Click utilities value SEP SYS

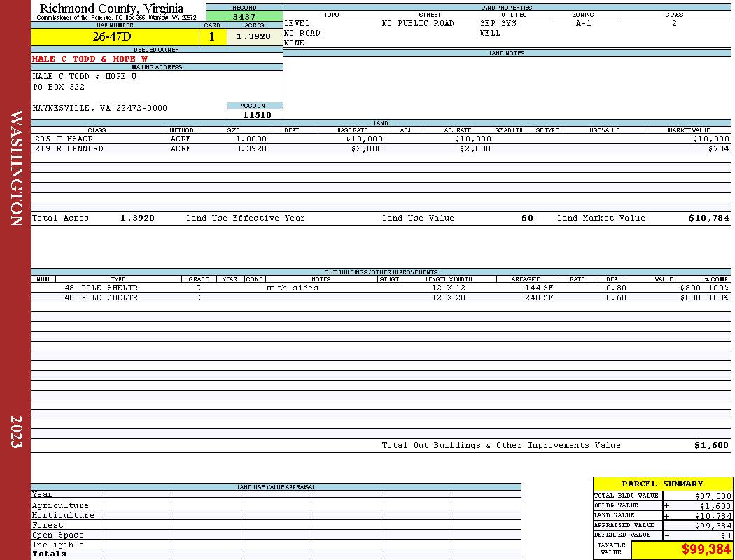point(498,23)
